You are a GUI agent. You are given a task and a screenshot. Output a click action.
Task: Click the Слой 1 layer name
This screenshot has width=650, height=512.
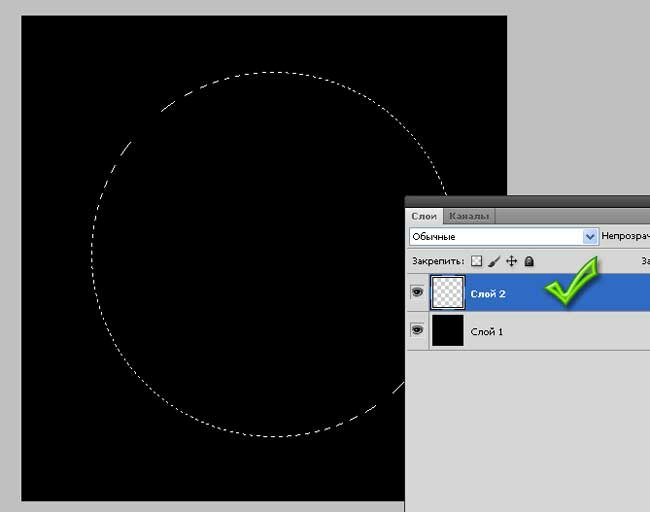487,332
